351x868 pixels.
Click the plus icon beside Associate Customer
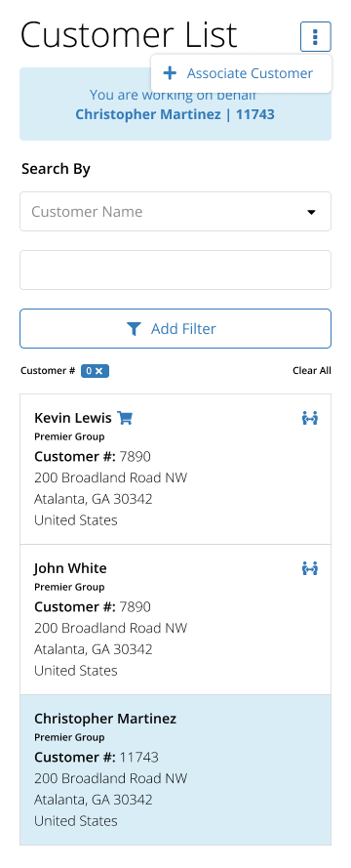pyautogui.click(x=170, y=73)
